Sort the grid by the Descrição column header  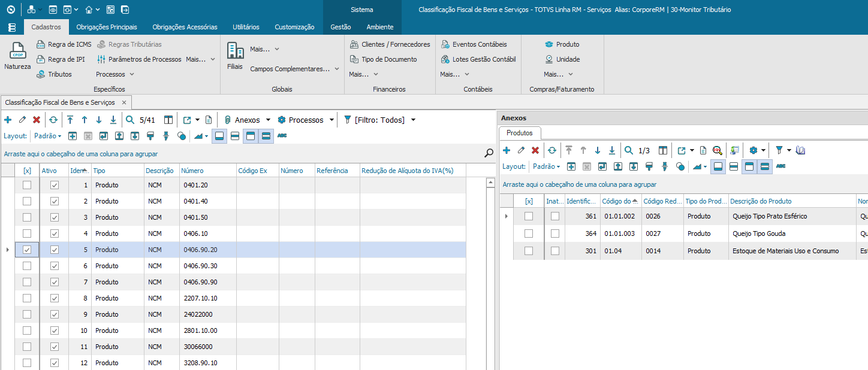159,171
